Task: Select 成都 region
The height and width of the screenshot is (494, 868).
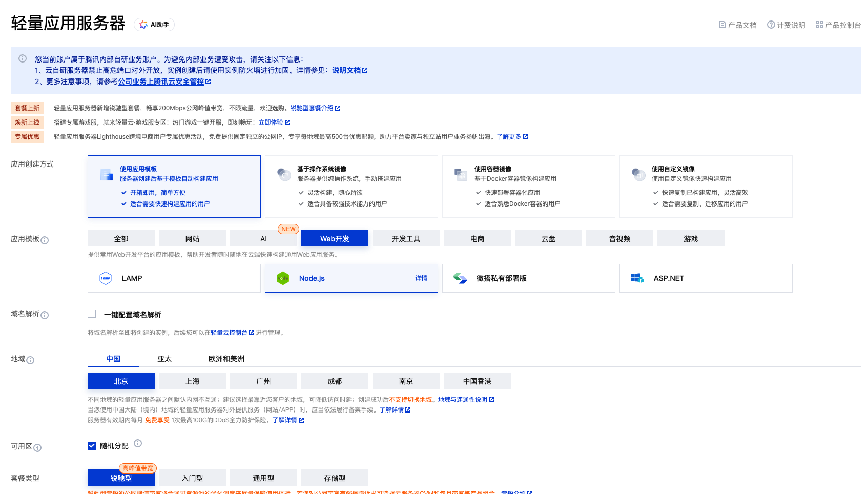Action: (x=335, y=381)
